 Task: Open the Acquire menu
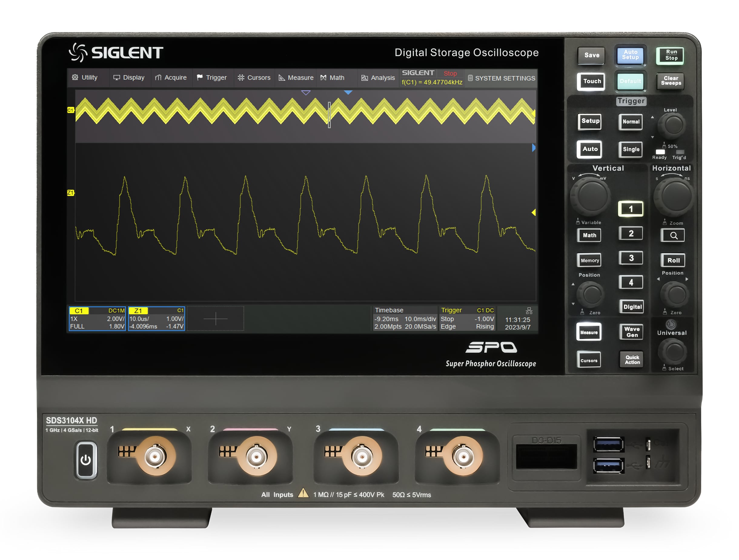[171, 77]
